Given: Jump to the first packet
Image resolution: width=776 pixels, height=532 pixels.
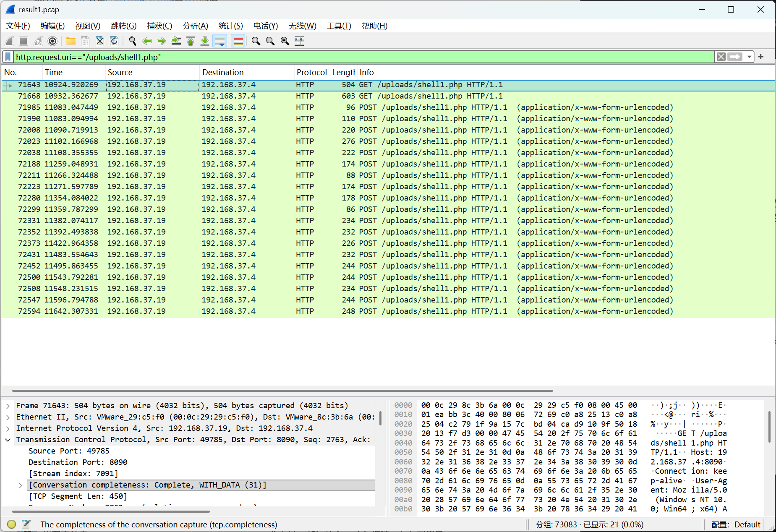Looking at the screenshot, I should (191, 41).
